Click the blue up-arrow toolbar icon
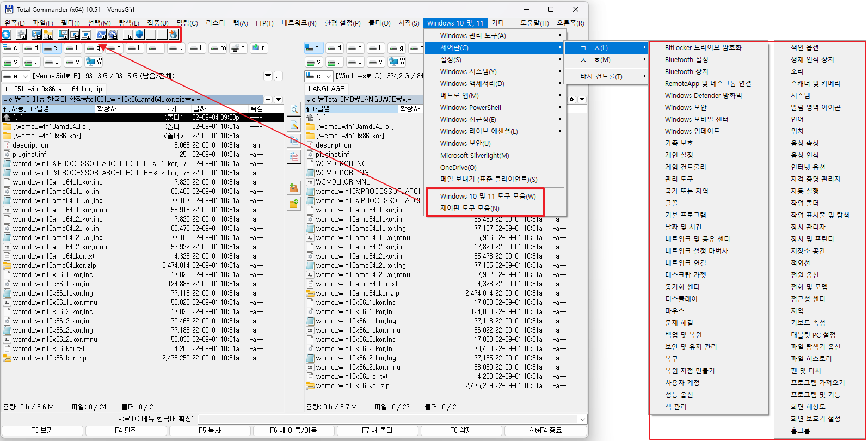 pos(7,34)
